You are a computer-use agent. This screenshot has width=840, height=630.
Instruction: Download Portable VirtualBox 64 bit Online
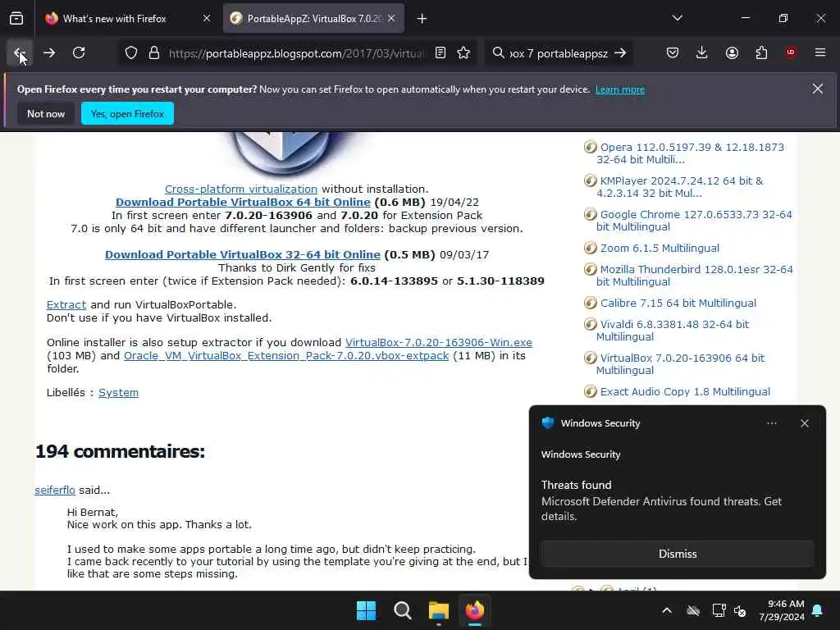(x=243, y=203)
